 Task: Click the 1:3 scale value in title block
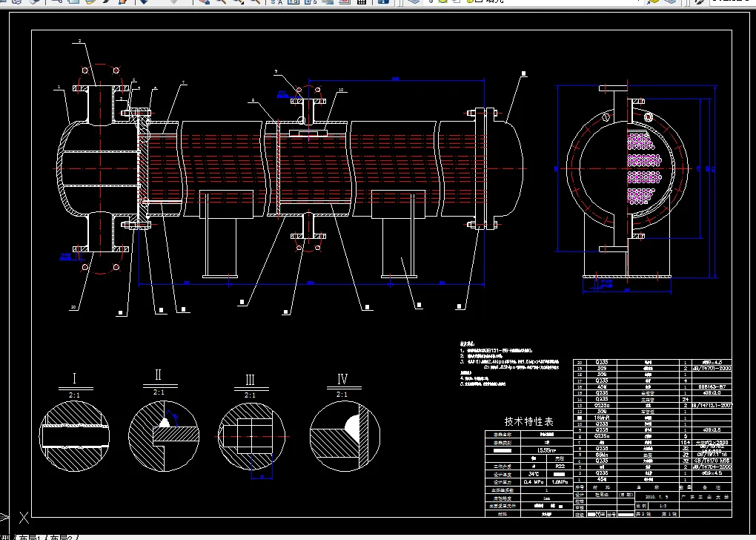663,506
